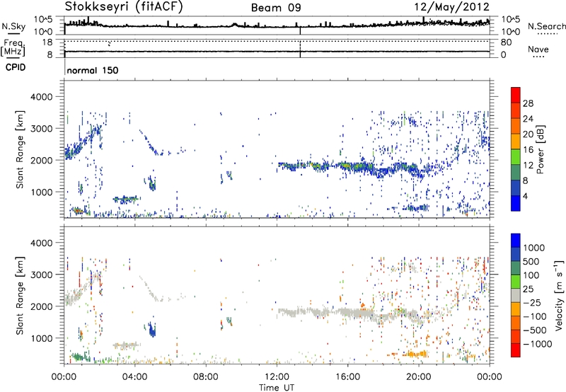Select the "Velocity [m s-1]" colorbar title
This screenshot has height=392, width=566.
coord(560,295)
